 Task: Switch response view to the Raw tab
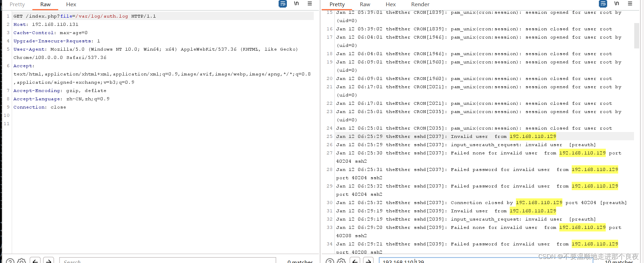click(365, 4)
